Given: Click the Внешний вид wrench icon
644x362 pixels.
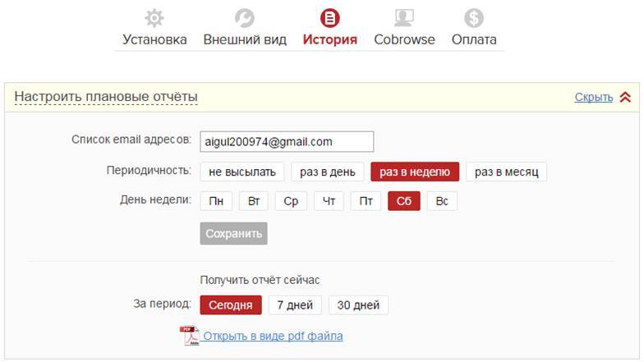Looking at the screenshot, I should 244,18.
